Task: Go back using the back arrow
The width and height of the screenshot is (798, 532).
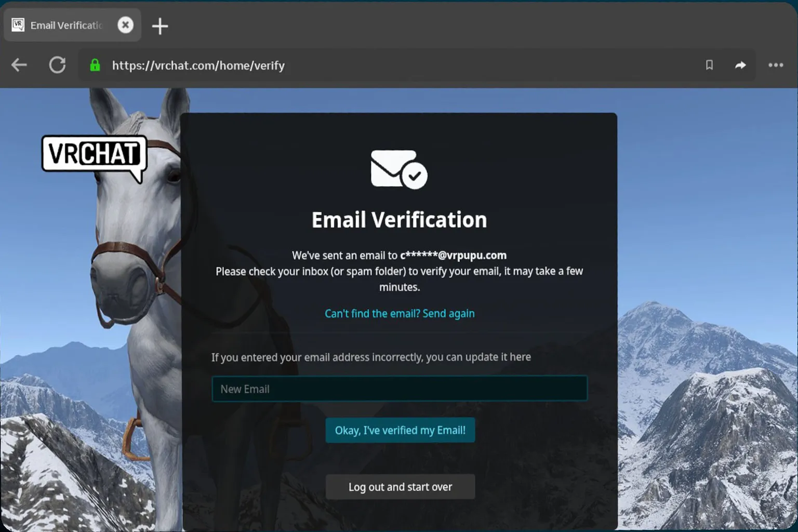Action: click(19, 65)
